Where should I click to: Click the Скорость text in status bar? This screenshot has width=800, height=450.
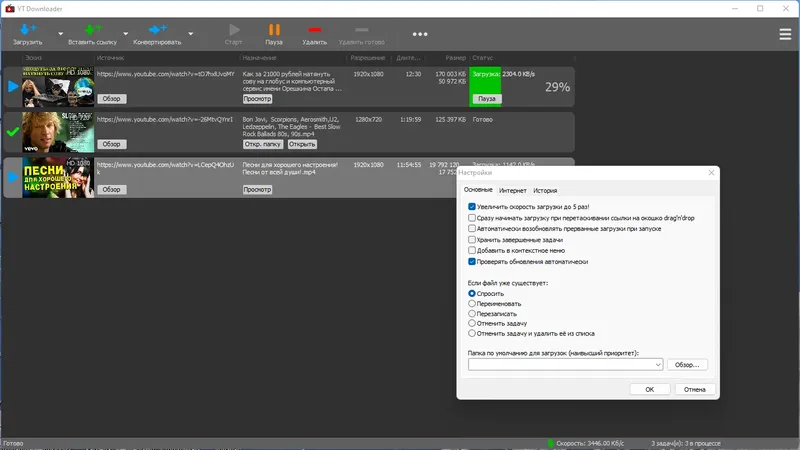point(590,443)
